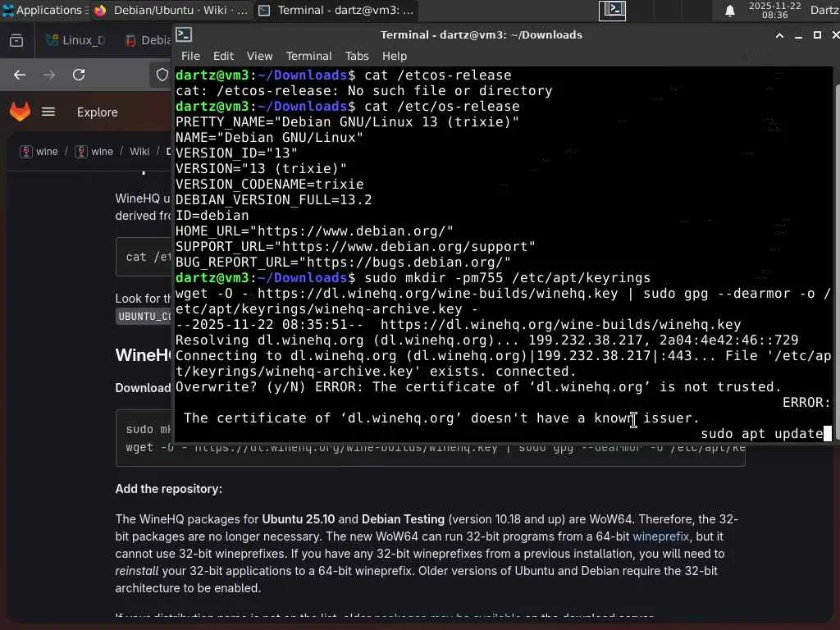Click the shield tracking protection icon in Firefox
Viewport: 840px width, 630px height.
point(162,75)
